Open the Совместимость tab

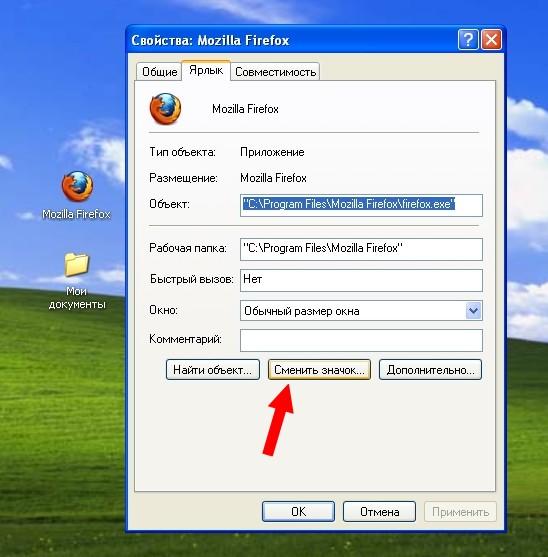click(275, 72)
